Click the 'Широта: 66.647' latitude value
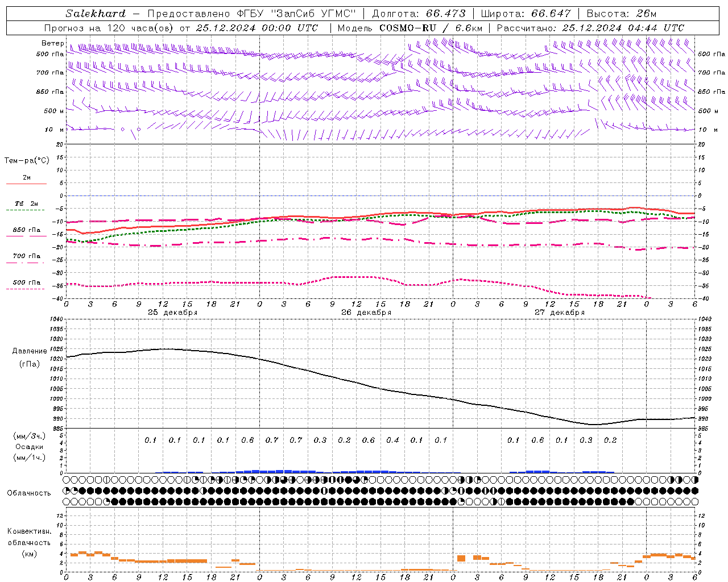 [x=526, y=14]
